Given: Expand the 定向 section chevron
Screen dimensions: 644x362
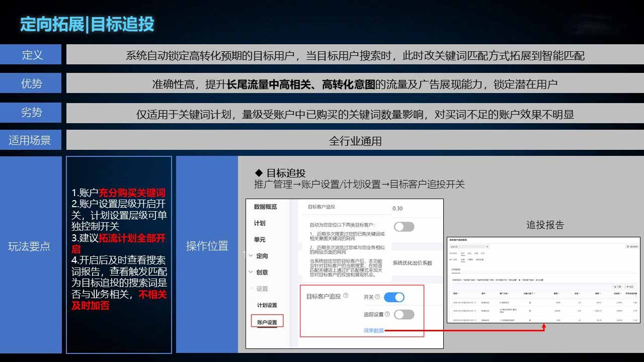Looking at the screenshot, I should (x=251, y=256).
